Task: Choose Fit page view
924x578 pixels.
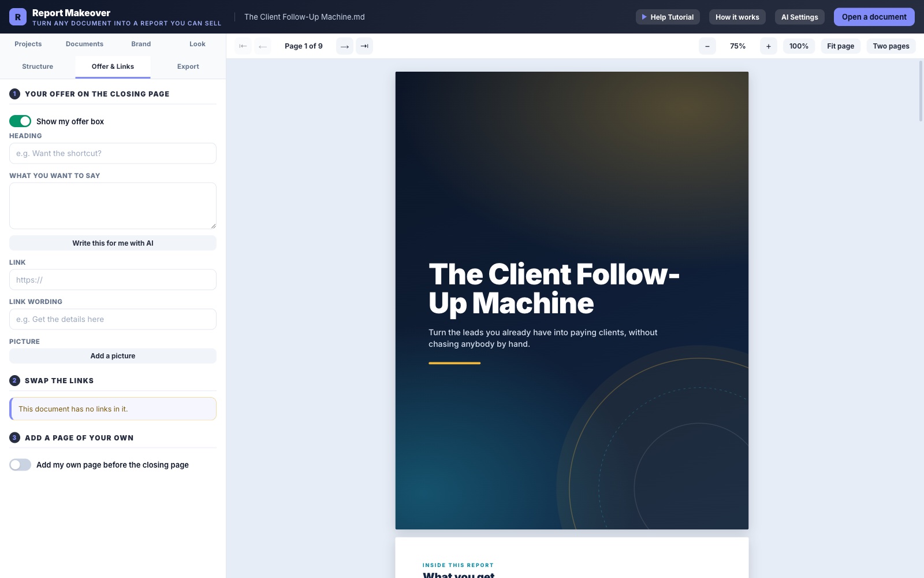Action: pos(841,46)
